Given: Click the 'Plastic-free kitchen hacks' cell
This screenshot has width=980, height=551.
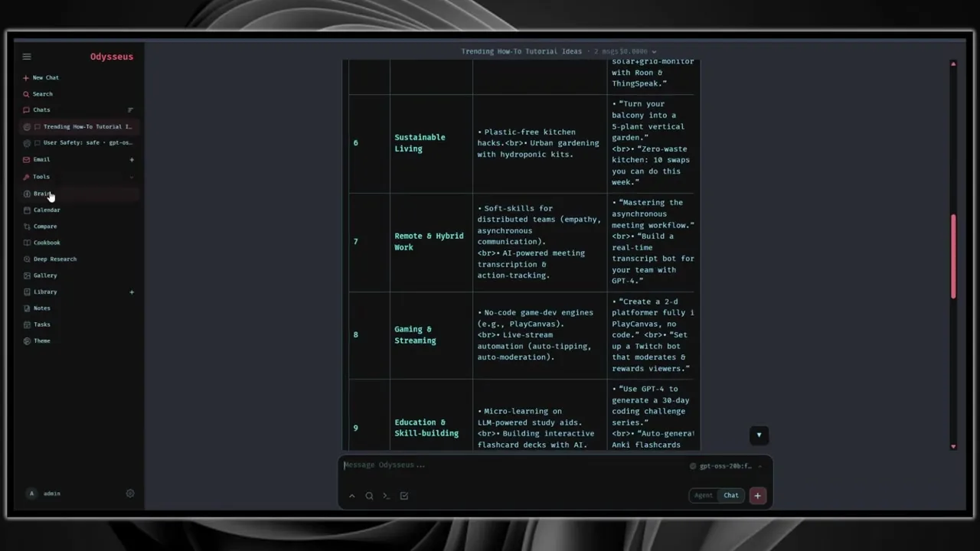Looking at the screenshot, I should pyautogui.click(x=539, y=143).
